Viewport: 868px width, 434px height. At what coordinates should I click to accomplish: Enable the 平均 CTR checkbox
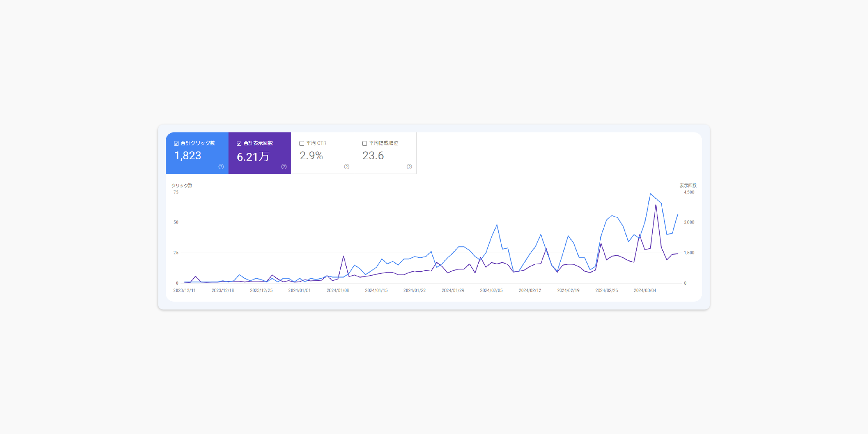click(x=302, y=143)
